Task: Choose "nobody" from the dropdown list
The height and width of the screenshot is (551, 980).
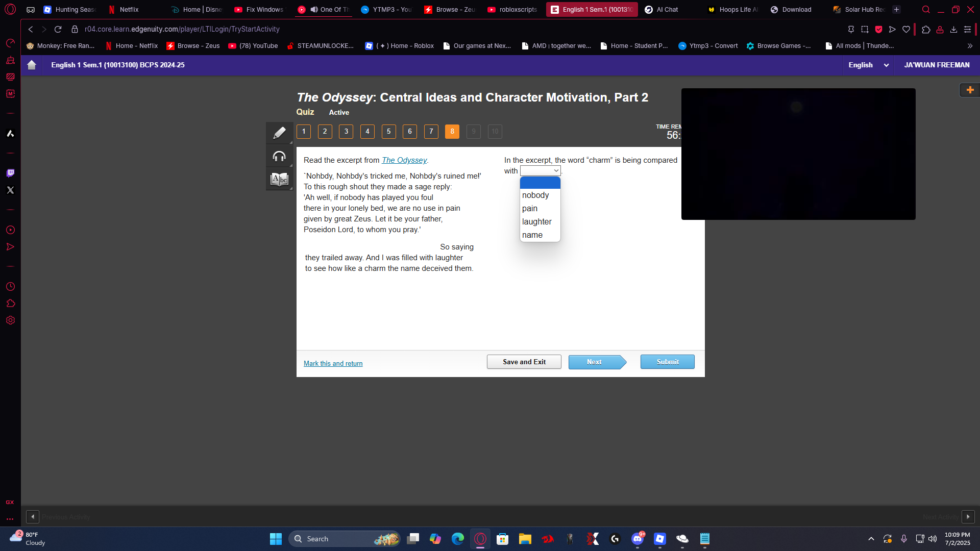Action: pyautogui.click(x=540, y=195)
